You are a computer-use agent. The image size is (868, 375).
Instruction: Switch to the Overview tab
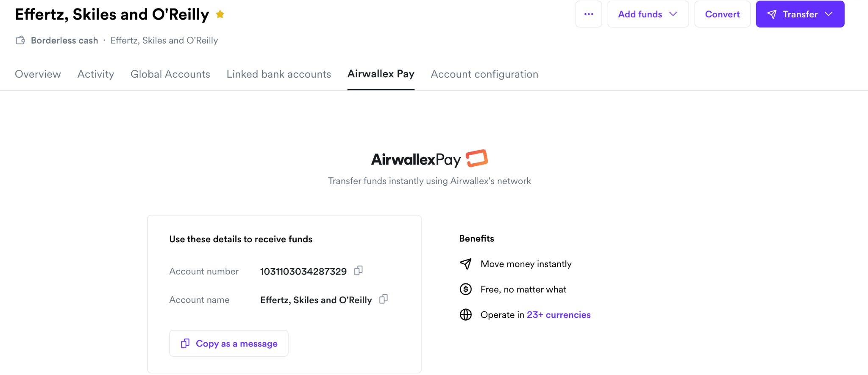(38, 74)
